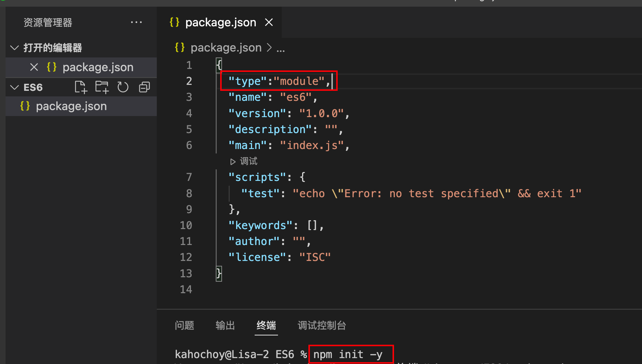Select package.json under ES6 folder
This screenshot has width=642, height=364.
coord(81,106)
